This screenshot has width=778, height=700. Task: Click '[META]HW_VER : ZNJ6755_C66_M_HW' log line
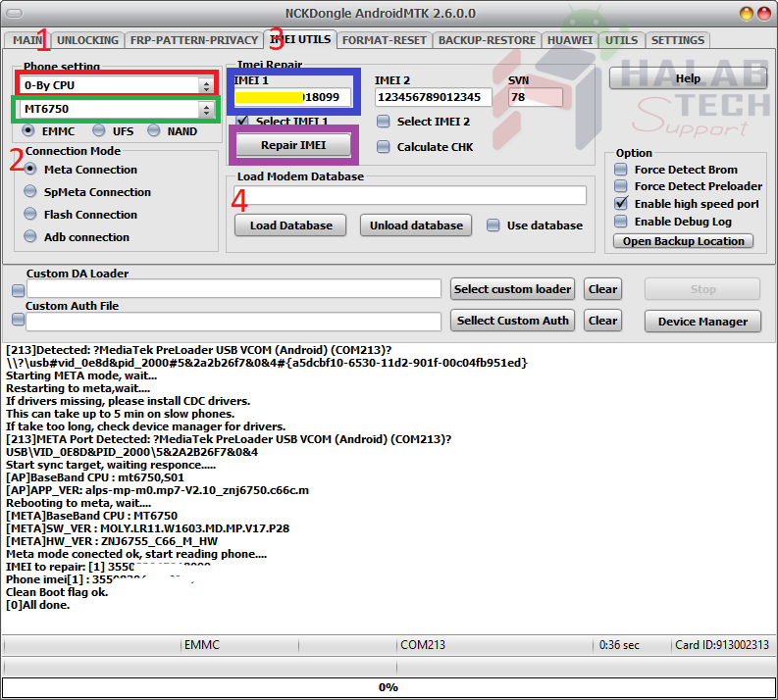tap(112, 541)
